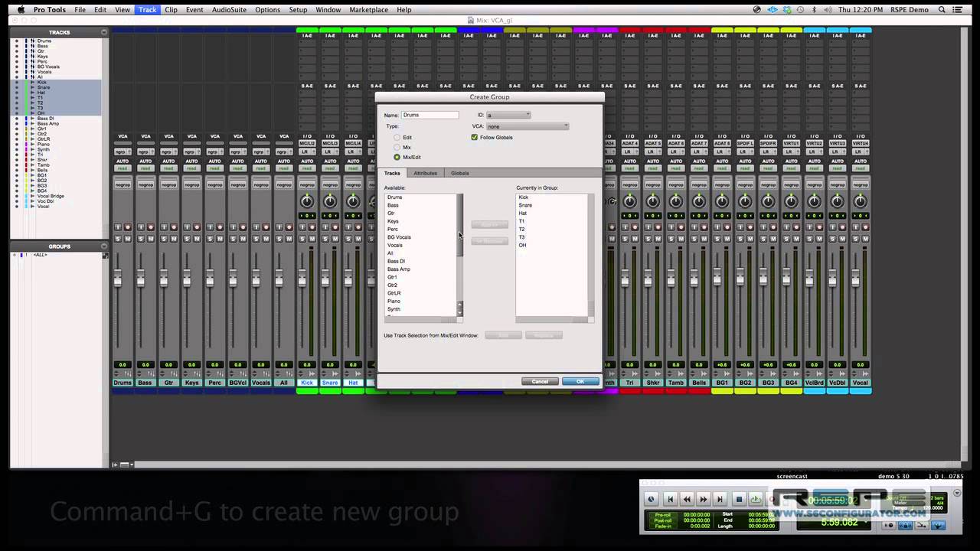Open the Marketplace menu

(x=368, y=9)
